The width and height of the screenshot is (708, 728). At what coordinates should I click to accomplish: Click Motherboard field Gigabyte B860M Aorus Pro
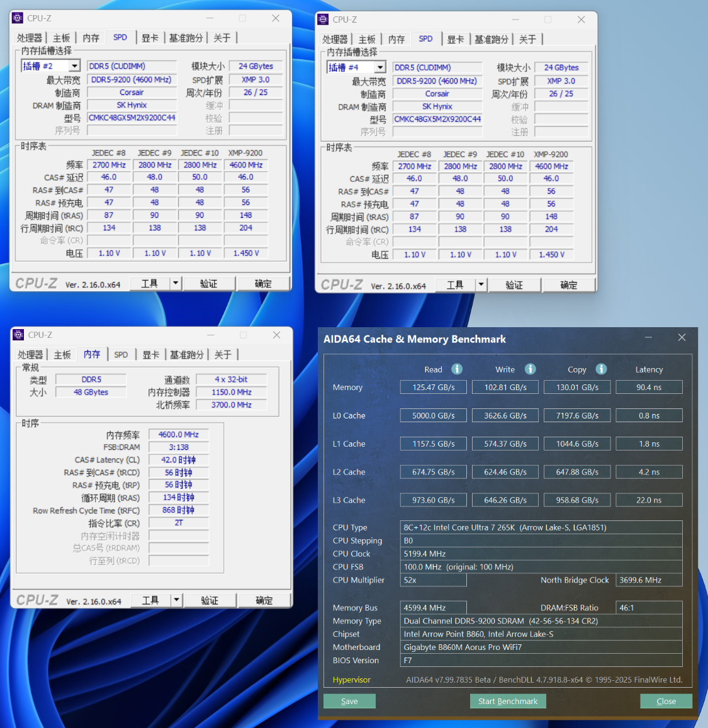pos(541,647)
